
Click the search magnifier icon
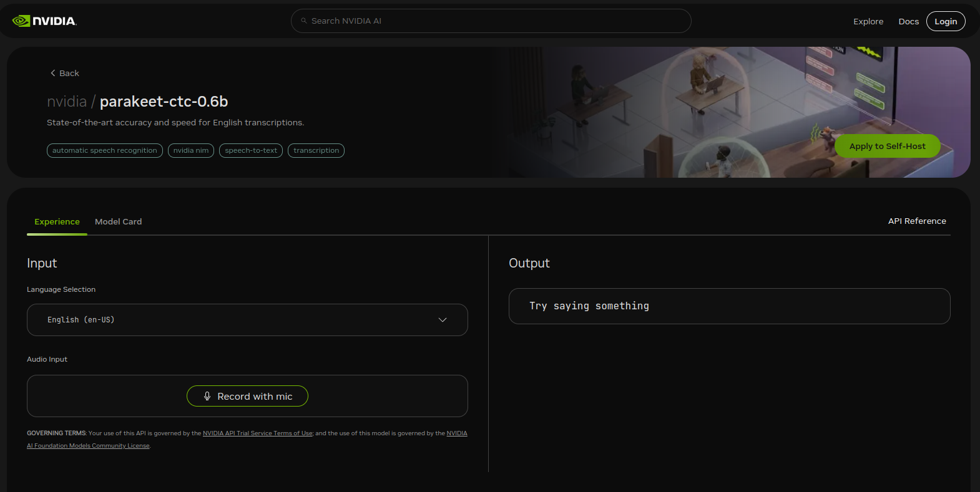tap(304, 21)
